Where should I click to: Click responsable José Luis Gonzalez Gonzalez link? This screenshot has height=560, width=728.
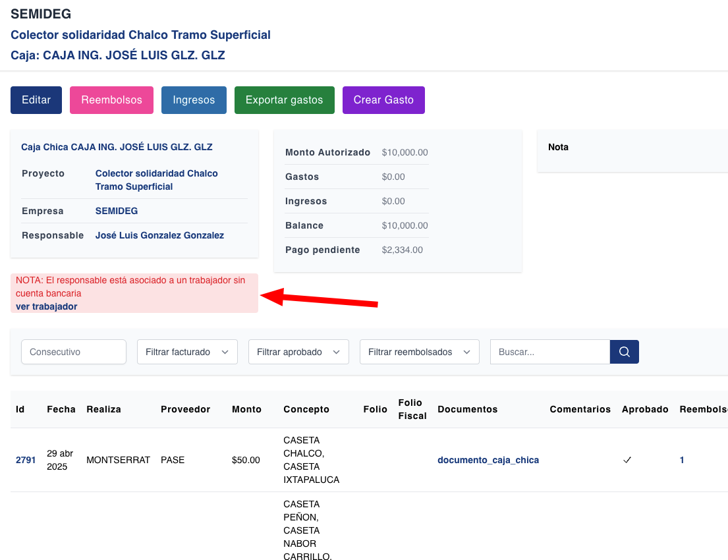pyautogui.click(x=159, y=235)
